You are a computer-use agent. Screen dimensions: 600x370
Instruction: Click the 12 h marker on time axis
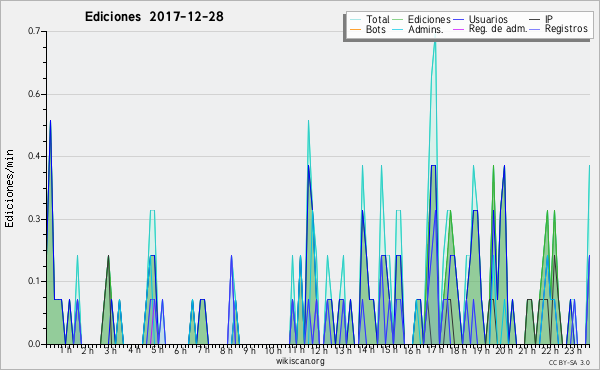[x=319, y=350]
